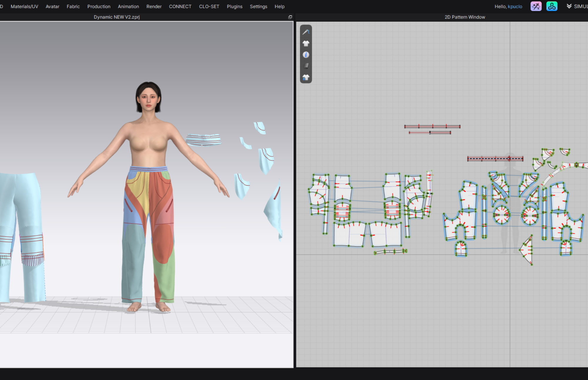The image size is (588, 380).
Task: Open the Plugins menu
Action: coord(234,6)
